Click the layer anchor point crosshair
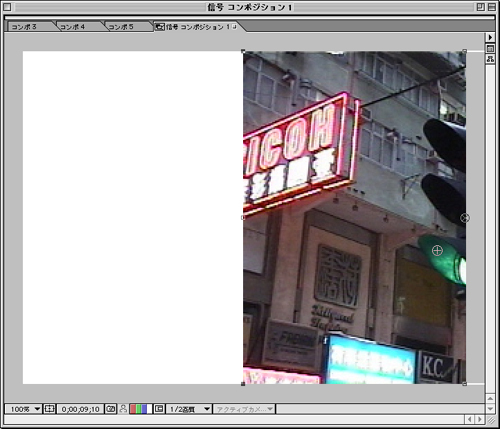 [437, 250]
